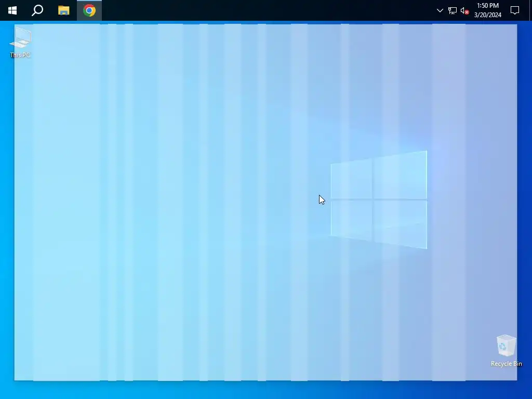Click the muted volume speaker icon

point(465,10)
